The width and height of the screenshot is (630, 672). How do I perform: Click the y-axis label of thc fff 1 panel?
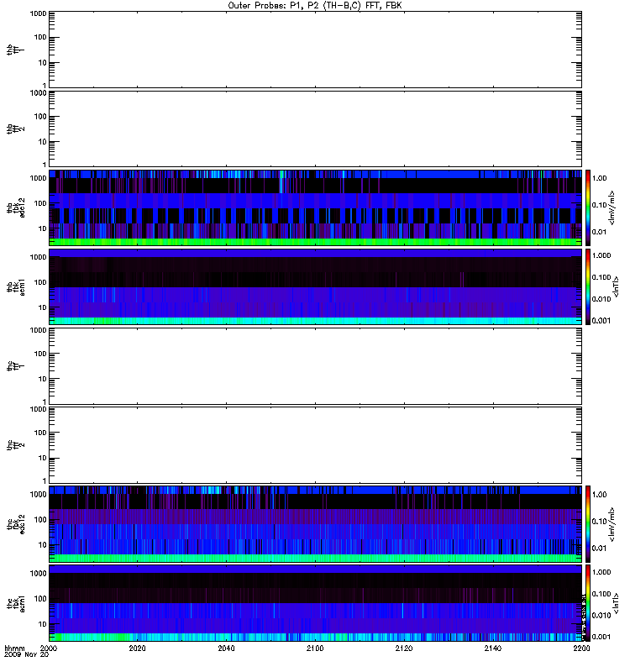15,366
